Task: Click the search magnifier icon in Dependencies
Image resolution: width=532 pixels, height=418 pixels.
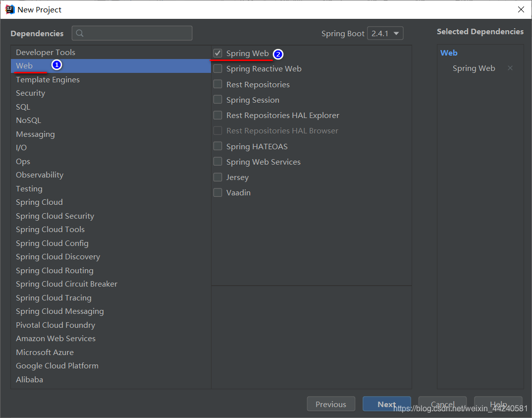Action: (x=80, y=33)
